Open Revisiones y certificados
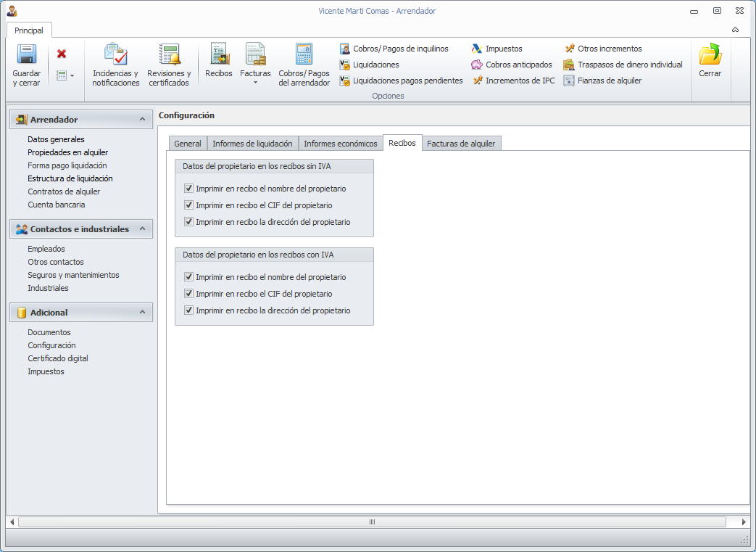Image resolution: width=756 pixels, height=552 pixels. point(169,65)
